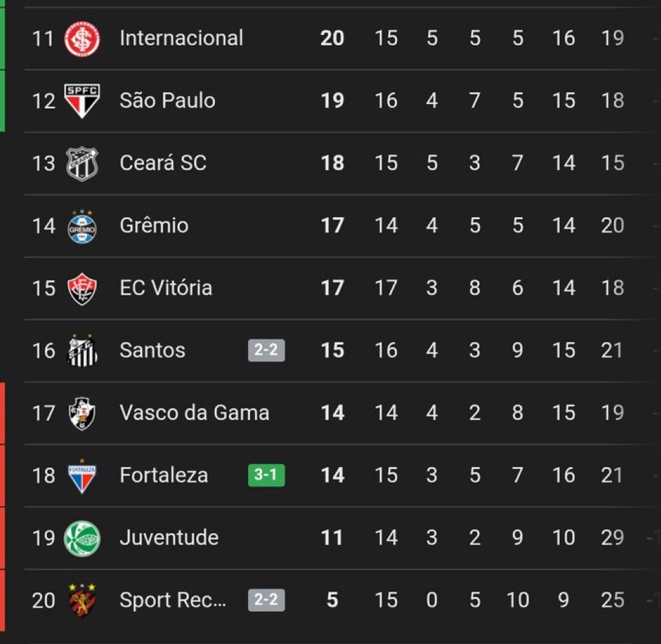Click the Vasco da Gama crest
Viewport: 661px width, 644px height.
coord(82,413)
